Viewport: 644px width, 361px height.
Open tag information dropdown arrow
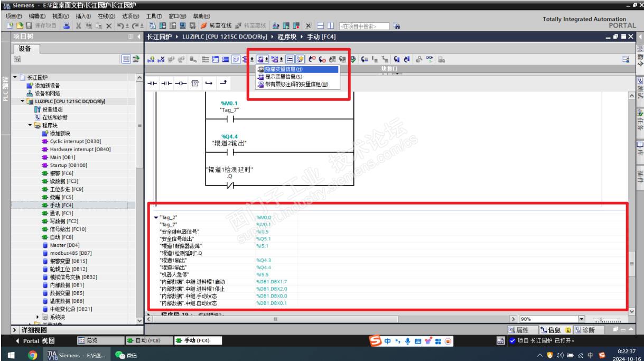pyautogui.click(x=266, y=59)
